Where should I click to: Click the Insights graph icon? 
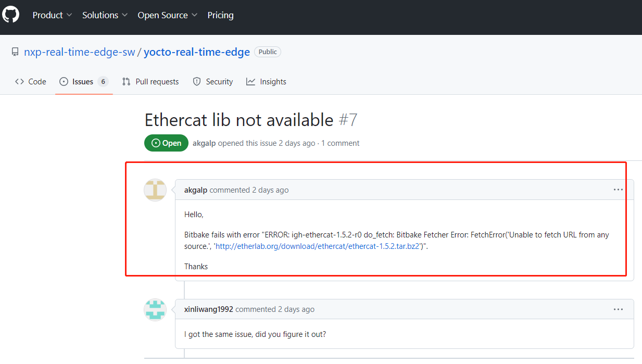click(x=251, y=82)
